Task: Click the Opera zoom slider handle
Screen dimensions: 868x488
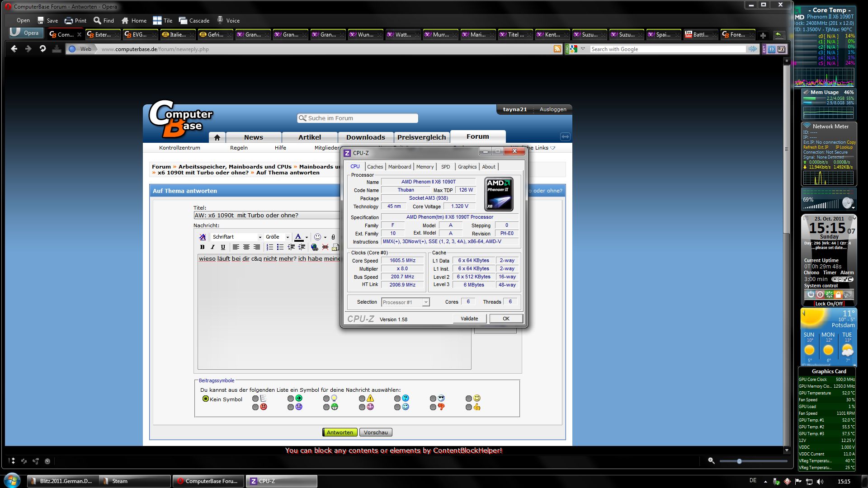Action: point(739,461)
